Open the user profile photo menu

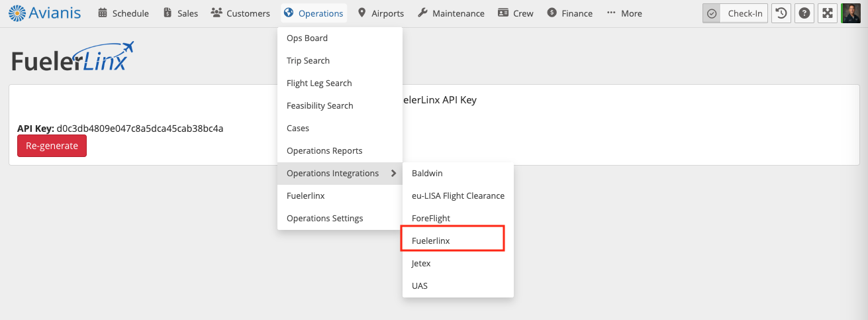(x=851, y=13)
